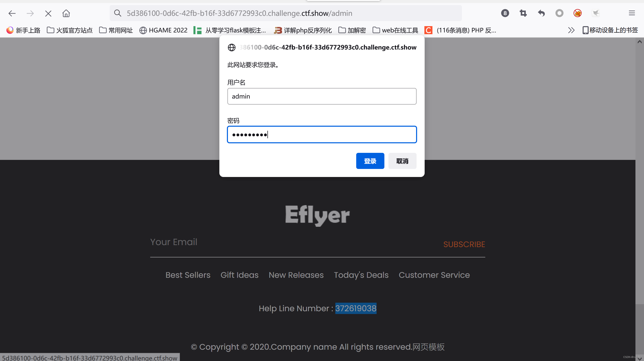The height and width of the screenshot is (361, 644).
Task: Select the admin username input field
Action: tap(321, 96)
